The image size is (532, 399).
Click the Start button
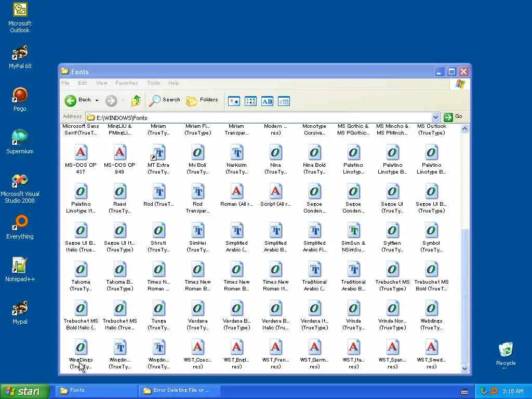(x=24, y=392)
